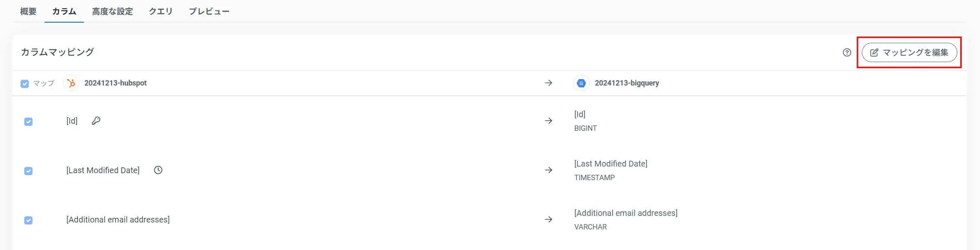Go to the クエリ tab
The height and width of the screenshot is (250, 980).
click(x=161, y=12)
